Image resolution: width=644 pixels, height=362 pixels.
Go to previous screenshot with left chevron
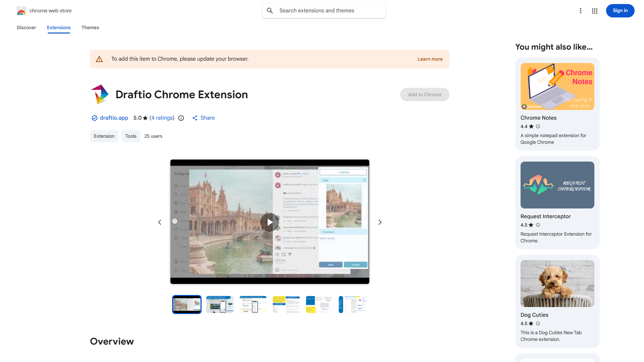160,222
